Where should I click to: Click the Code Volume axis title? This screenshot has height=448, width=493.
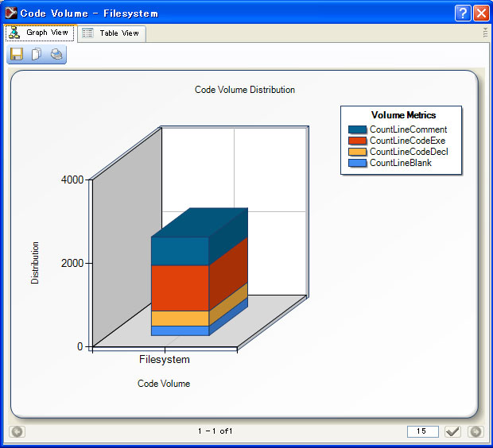coord(164,384)
